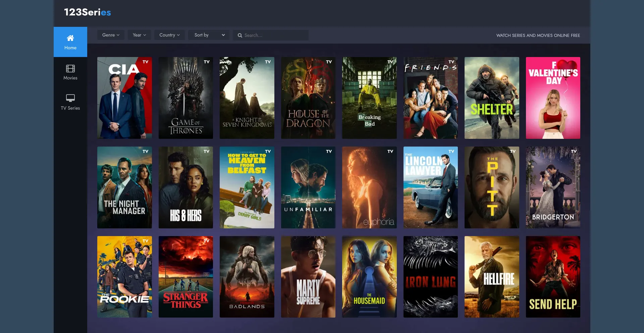
Task: Open the Badlands movie poster
Action: pos(247,277)
